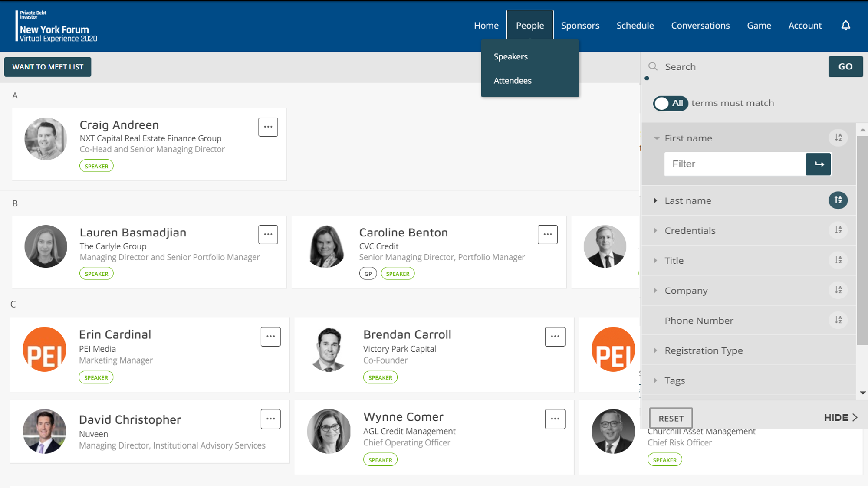
Task: Select Attendees from the People dropdown
Action: click(x=512, y=81)
